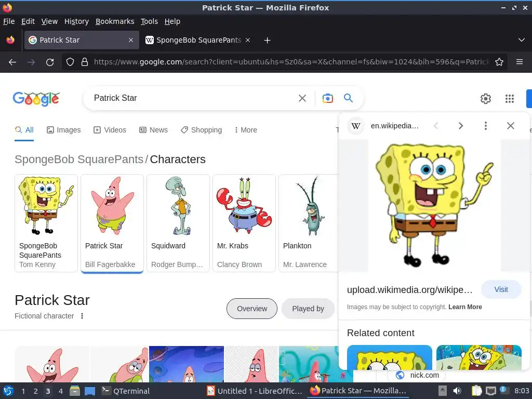Expand the More search filters menu
This screenshot has width=532, height=399.
click(x=246, y=130)
